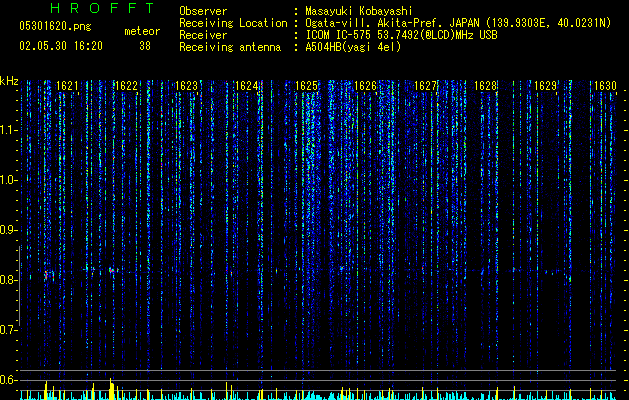This screenshot has height=400, width=629.
Task: Click the 1624 time marker
Action: (x=246, y=86)
